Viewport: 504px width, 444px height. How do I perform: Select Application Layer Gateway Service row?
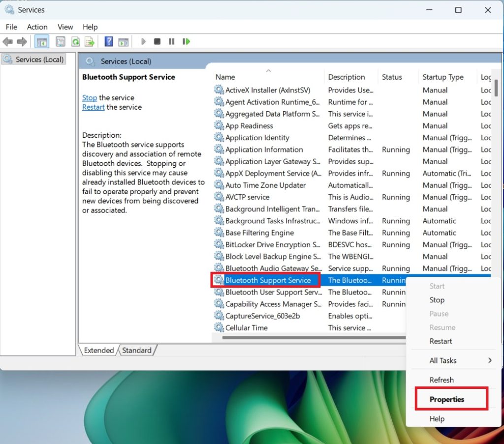click(351, 161)
